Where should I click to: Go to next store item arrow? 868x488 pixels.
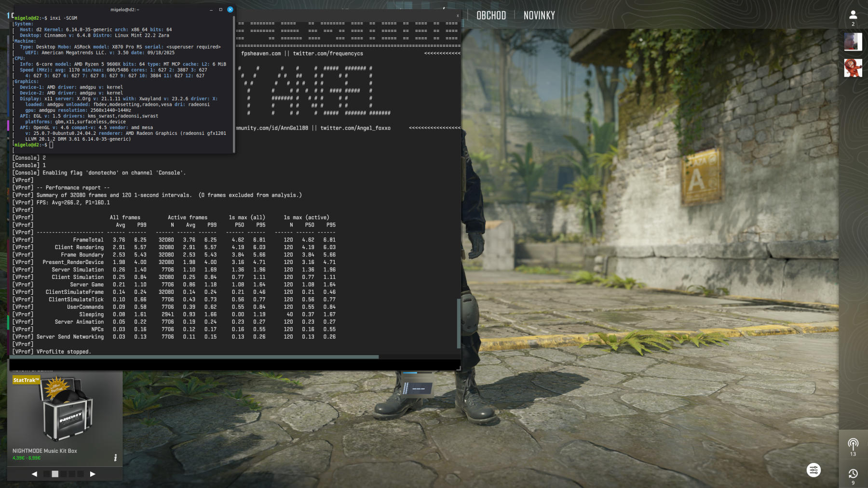(93, 474)
